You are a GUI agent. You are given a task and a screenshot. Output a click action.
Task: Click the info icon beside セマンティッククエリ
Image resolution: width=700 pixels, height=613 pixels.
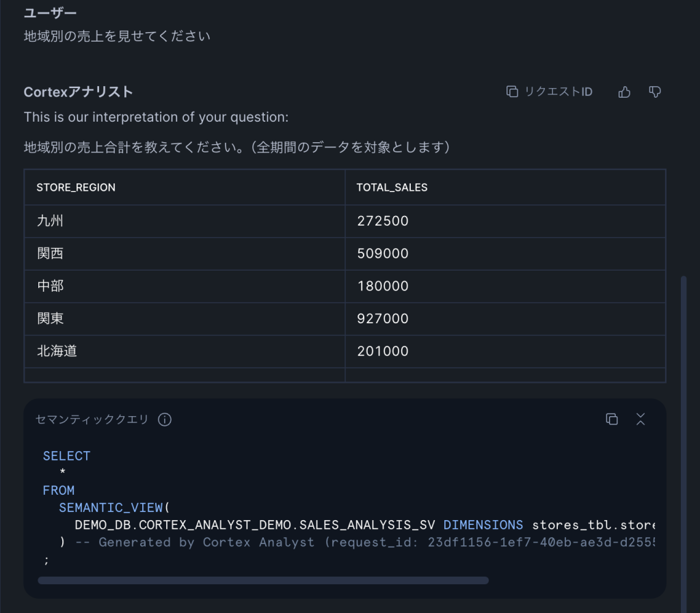[x=165, y=420]
